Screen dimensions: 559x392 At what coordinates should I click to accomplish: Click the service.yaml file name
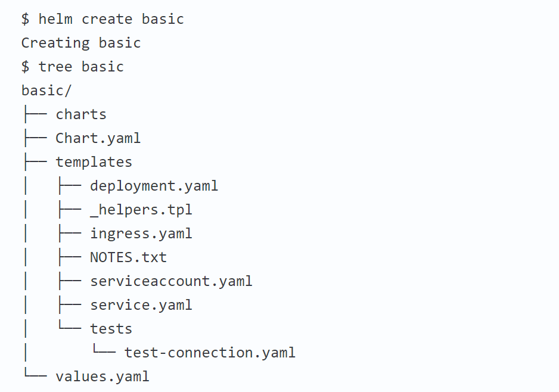(x=141, y=305)
